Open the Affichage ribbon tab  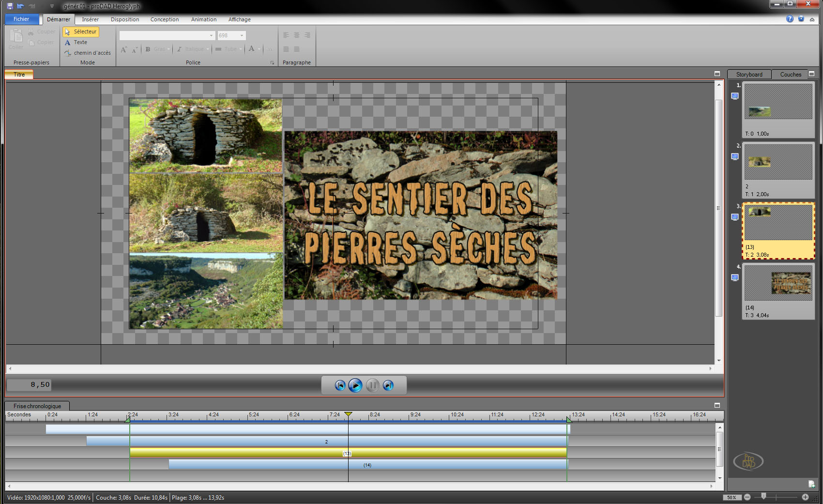pos(240,19)
